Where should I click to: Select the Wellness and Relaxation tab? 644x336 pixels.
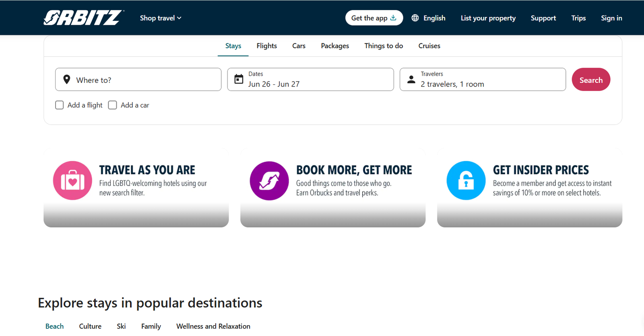coord(213,326)
